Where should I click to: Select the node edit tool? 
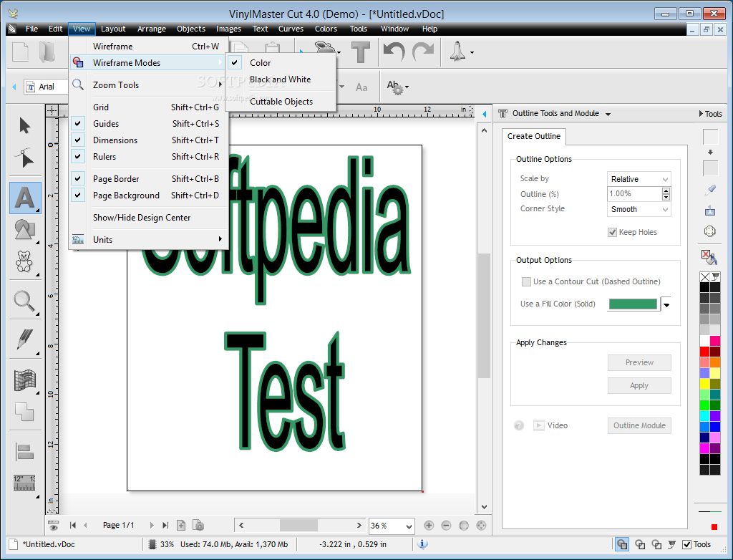point(25,158)
